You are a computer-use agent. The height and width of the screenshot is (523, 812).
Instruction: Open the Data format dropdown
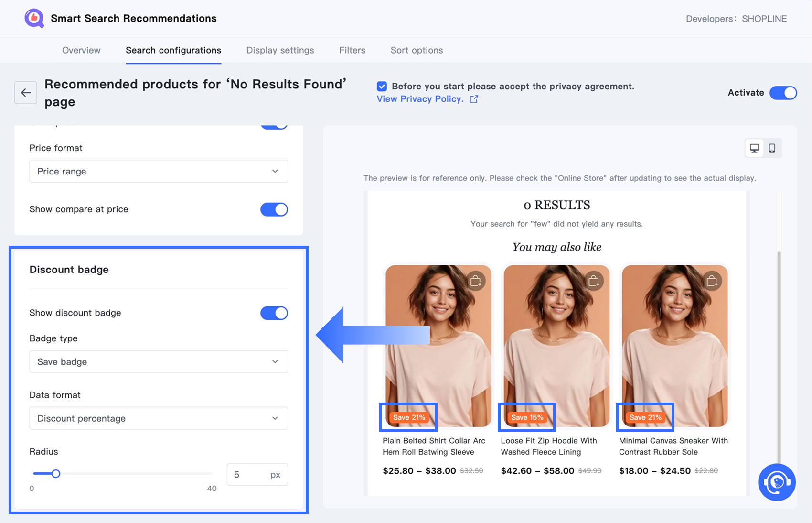[159, 418]
